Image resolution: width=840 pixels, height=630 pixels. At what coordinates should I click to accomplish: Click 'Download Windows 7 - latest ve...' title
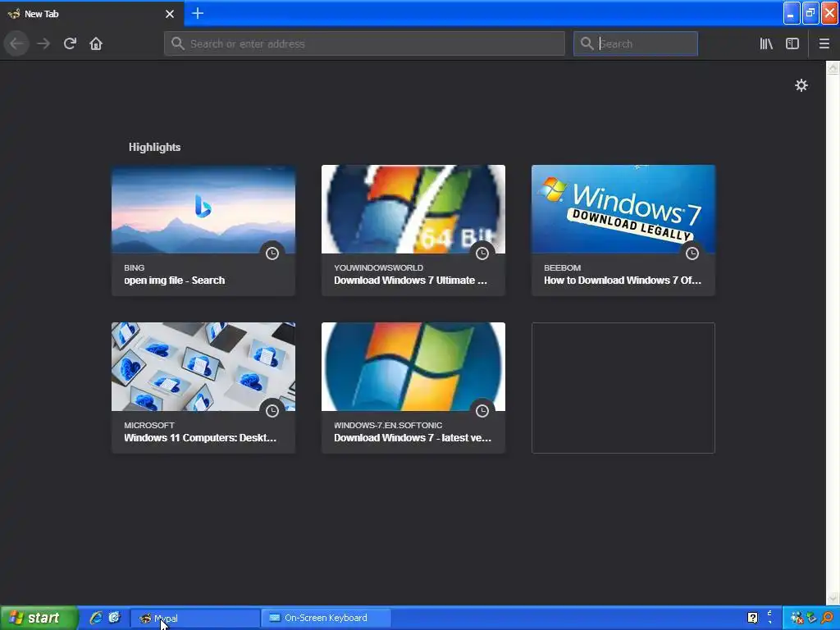(x=413, y=438)
